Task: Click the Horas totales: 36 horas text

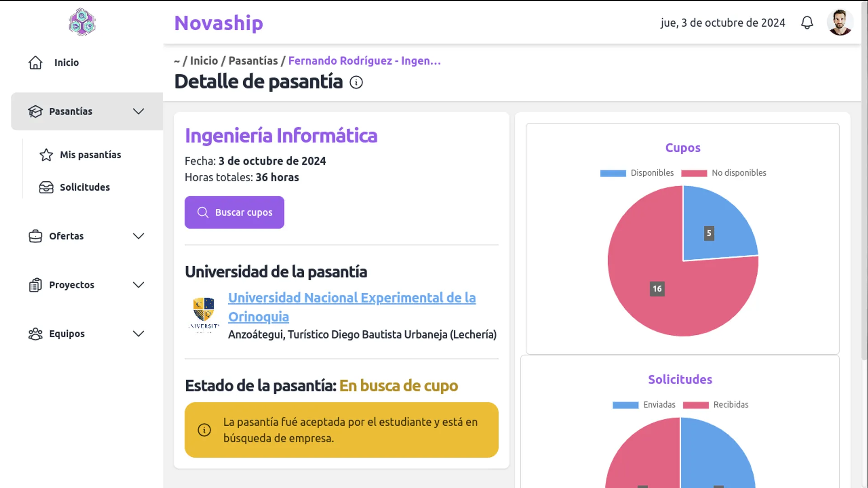Action: [242, 177]
